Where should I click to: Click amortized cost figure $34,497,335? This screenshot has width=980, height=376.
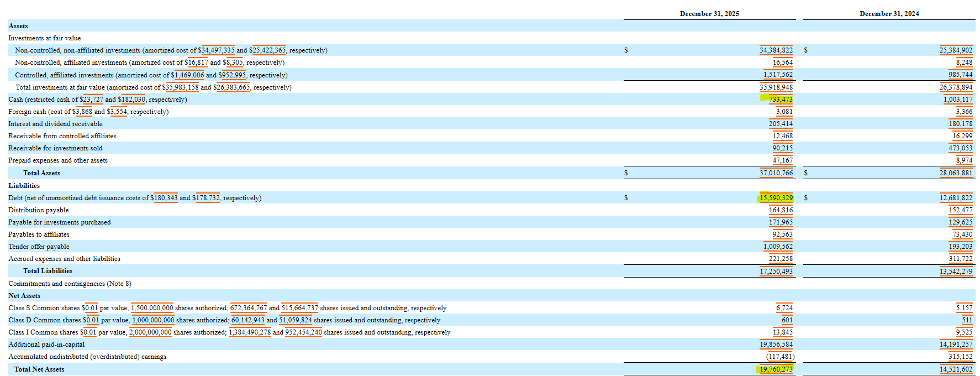pos(216,50)
